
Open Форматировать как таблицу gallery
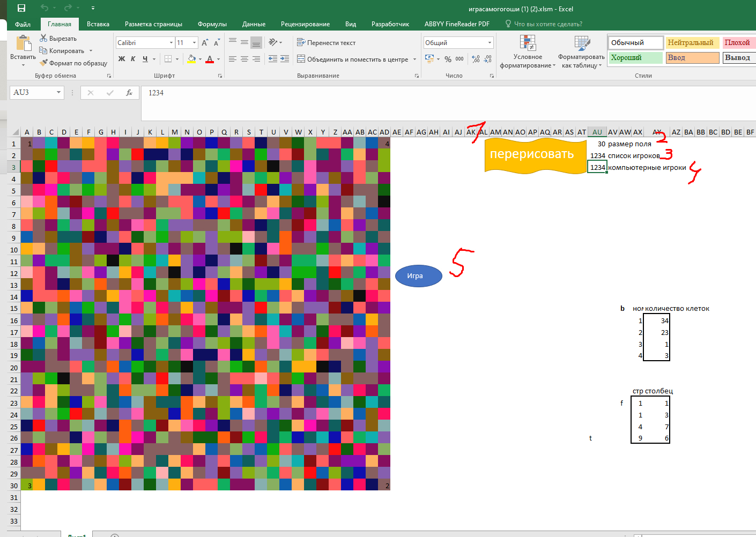pyautogui.click(x=582, y=52)
